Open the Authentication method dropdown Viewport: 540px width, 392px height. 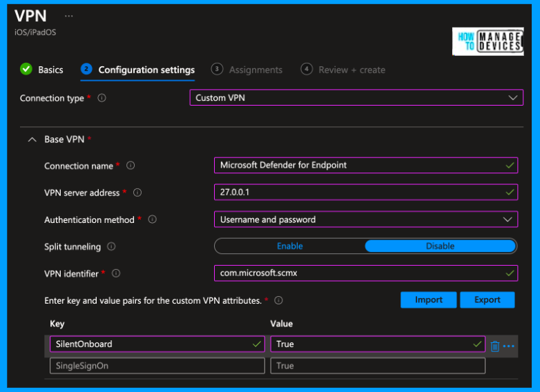(x=366, y=219)
